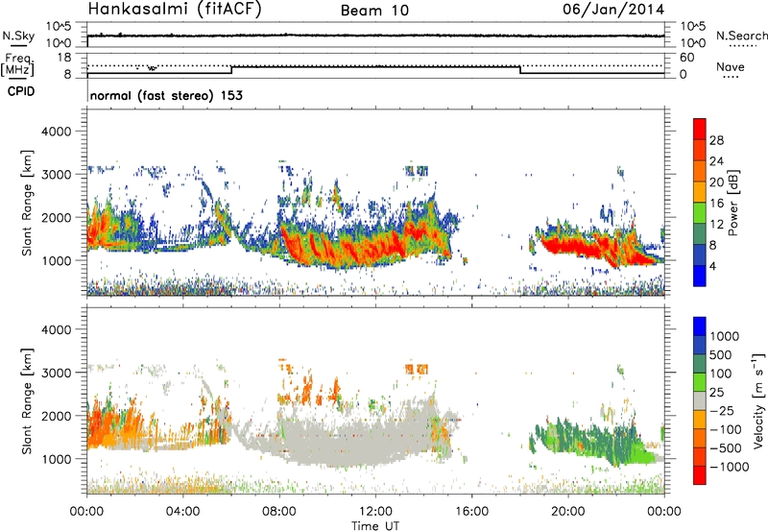Screen dimensions: 768x532
Task: Click the 'Beam 10' label
Action: [x=374, y=11]
